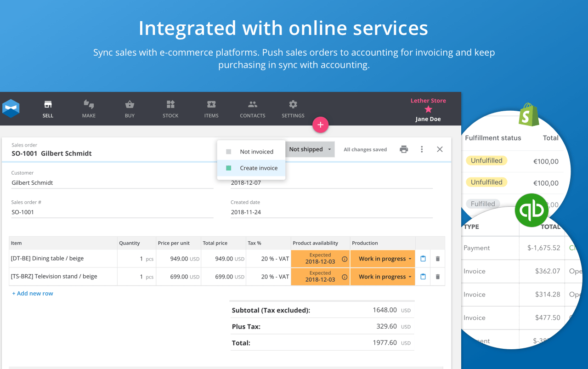Viewport: 588px width, 369px height.
Task: Click the blue app logo icon
Action: [11, 108]
